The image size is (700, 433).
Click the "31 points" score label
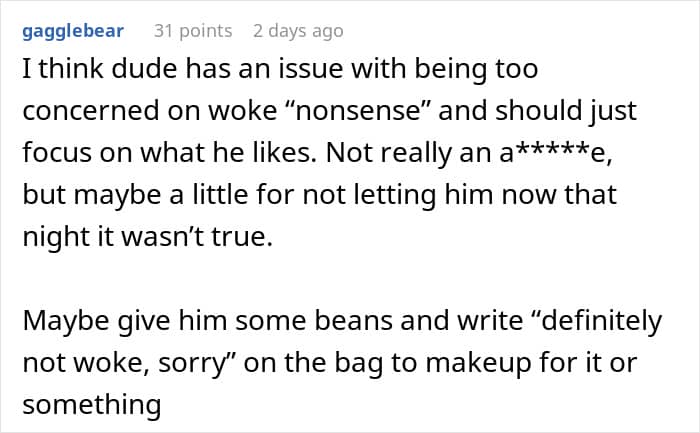pos(193,31)
